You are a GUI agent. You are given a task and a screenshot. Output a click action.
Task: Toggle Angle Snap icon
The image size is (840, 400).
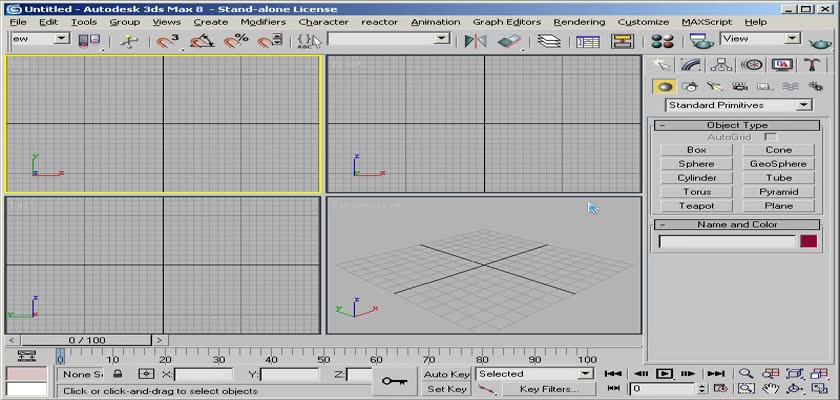[202, 41]
